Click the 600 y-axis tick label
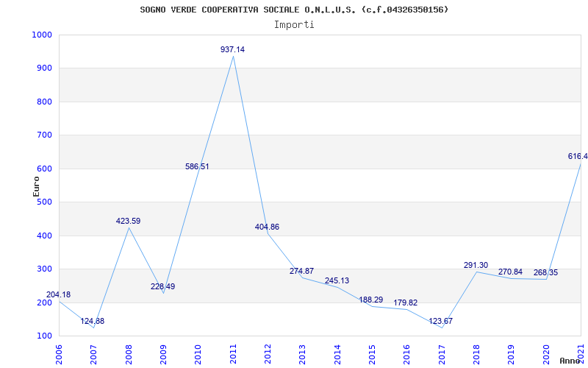 (44, 169)
